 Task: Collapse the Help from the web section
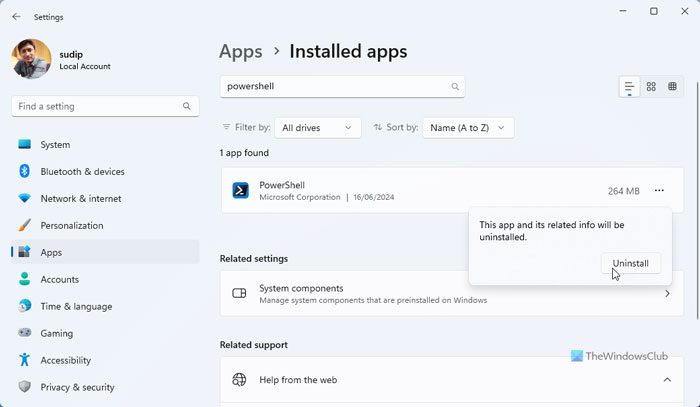click(x=666, y=380)
